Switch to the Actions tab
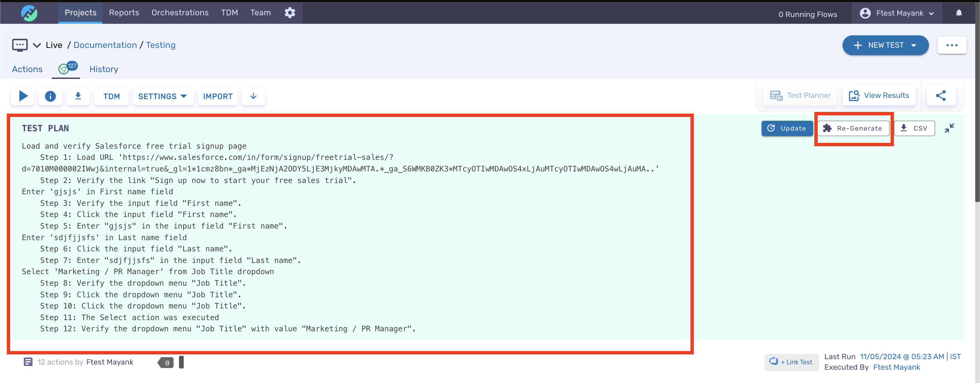Screen dimensions: 980x383 pyautogui.click(x=27, y=69)
